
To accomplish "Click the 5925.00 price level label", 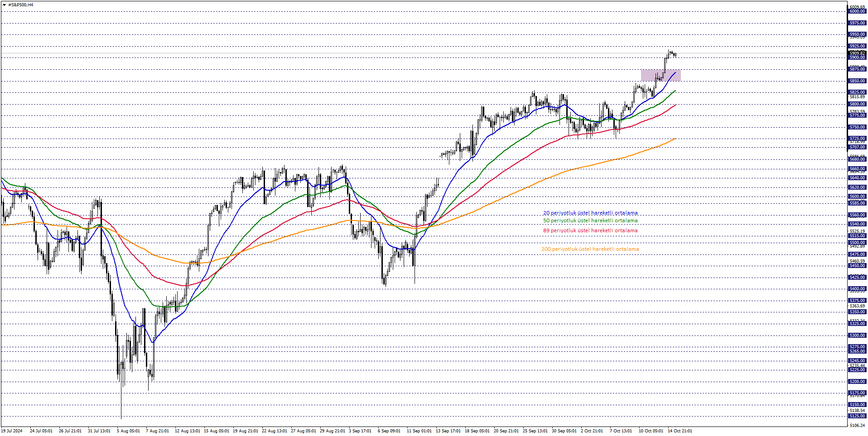I will [x=857, y=46].
